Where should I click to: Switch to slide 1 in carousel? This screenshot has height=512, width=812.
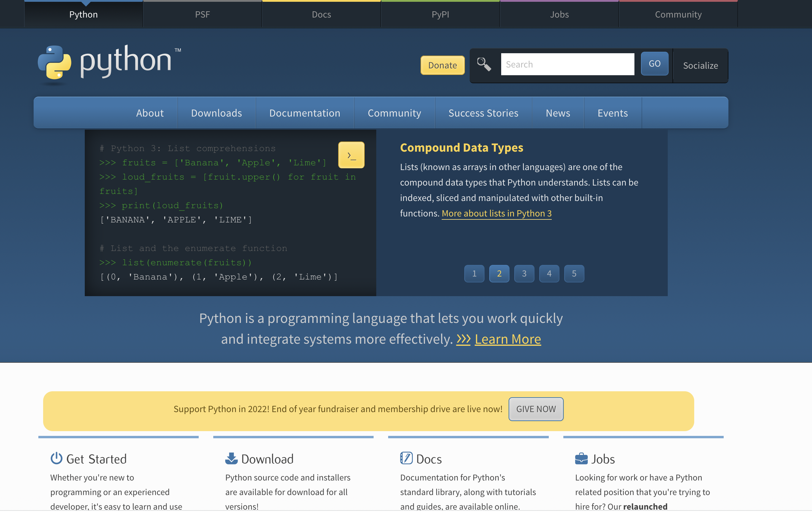(x=474, y=273)
